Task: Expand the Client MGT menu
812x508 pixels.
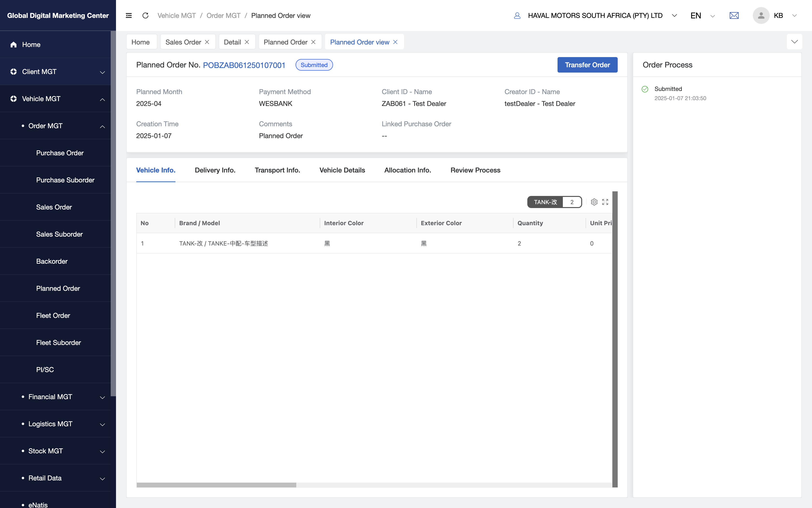Action: 102,72
